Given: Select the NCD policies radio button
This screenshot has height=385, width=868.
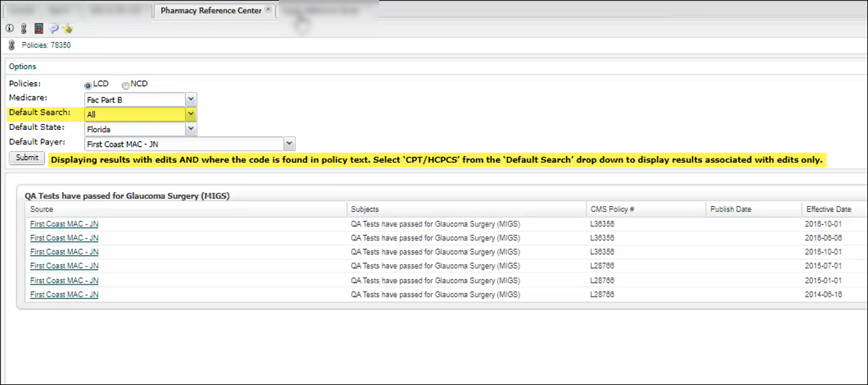Looking at the screenshot, I should 125,85.
